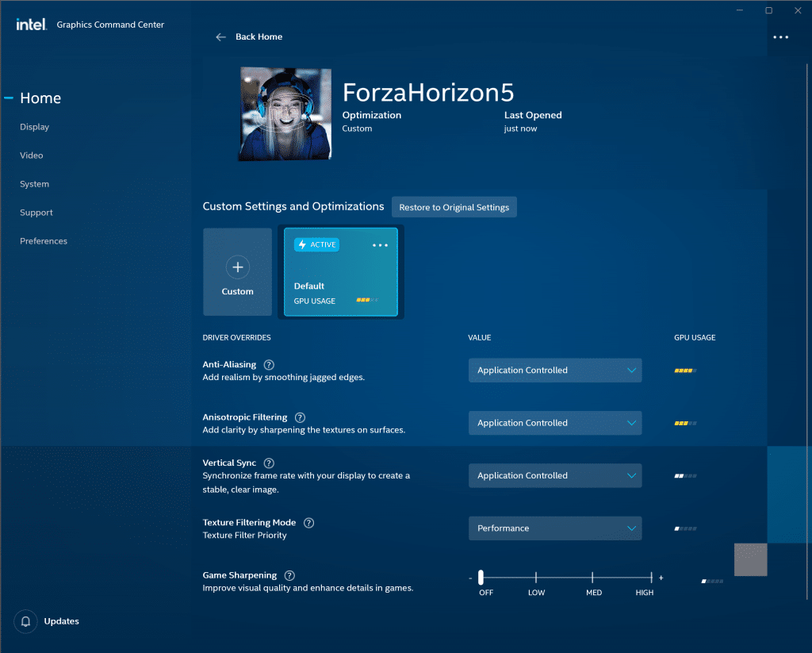Open the Preferences section

(44, 241)
